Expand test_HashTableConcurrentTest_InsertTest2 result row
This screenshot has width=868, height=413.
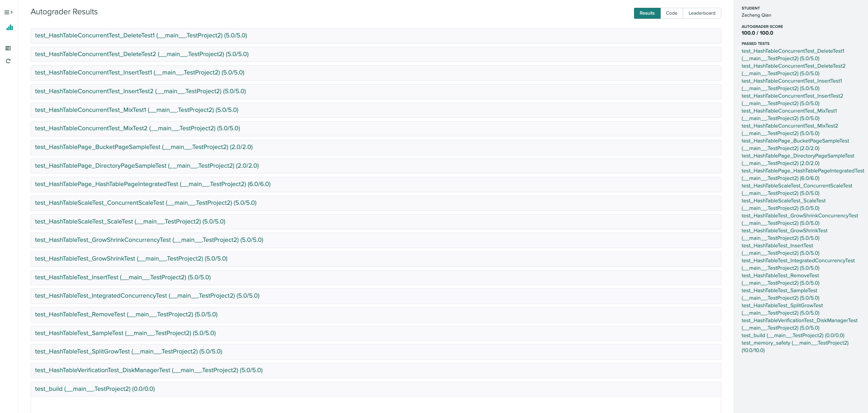140,92
